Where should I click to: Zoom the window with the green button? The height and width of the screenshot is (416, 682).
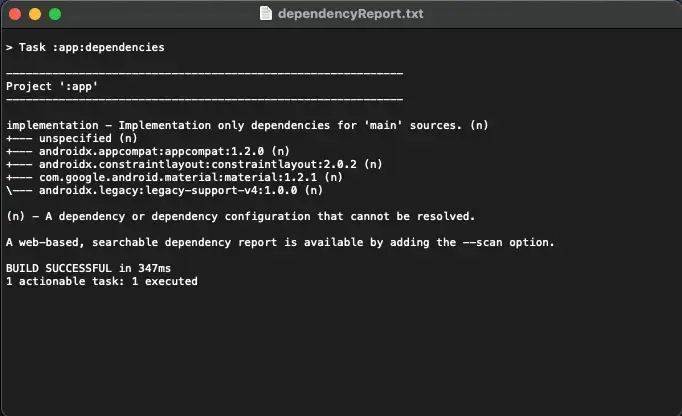coord(55,15)
